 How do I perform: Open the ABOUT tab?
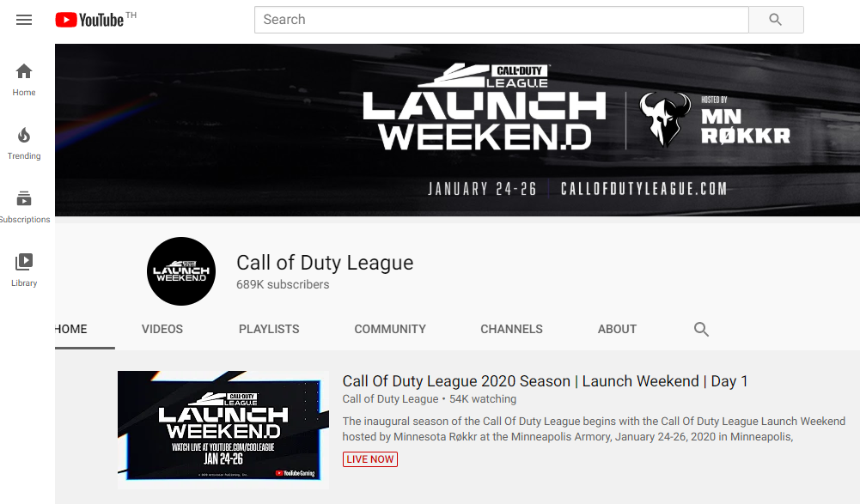pos(617,329)
